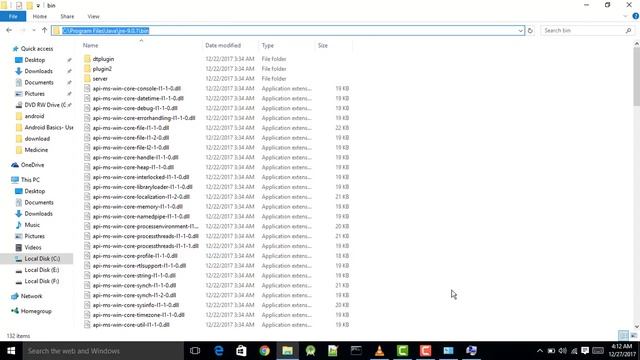Select the server folder icon
640x360 pixels.
[x=87, y=78]
